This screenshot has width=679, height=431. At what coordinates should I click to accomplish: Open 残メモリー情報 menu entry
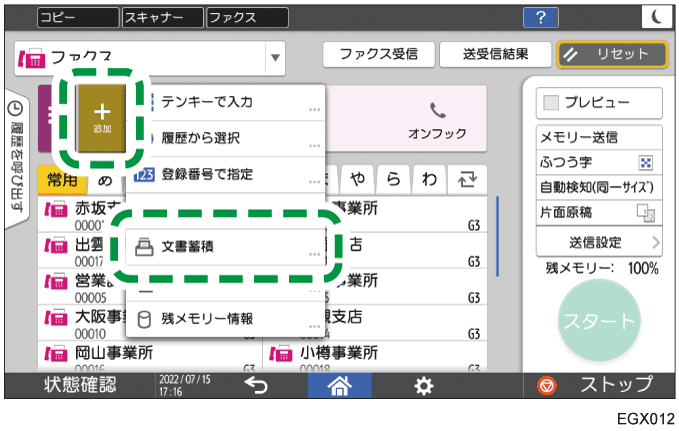225,319
